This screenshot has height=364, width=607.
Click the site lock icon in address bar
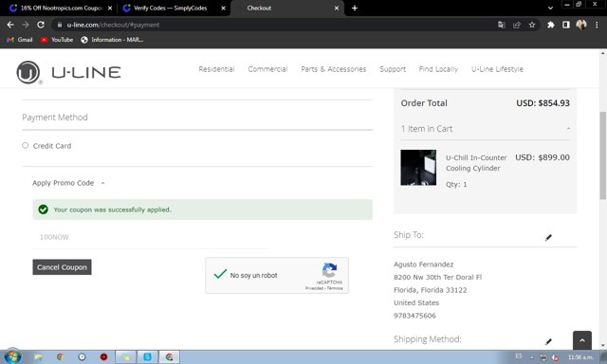(59, 25)
